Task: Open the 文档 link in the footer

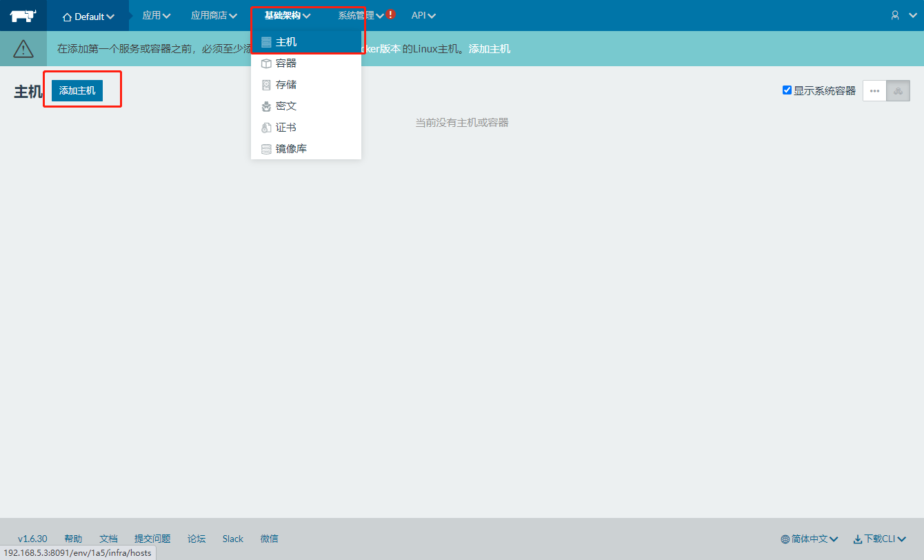Action: click(x=108, y=539)
